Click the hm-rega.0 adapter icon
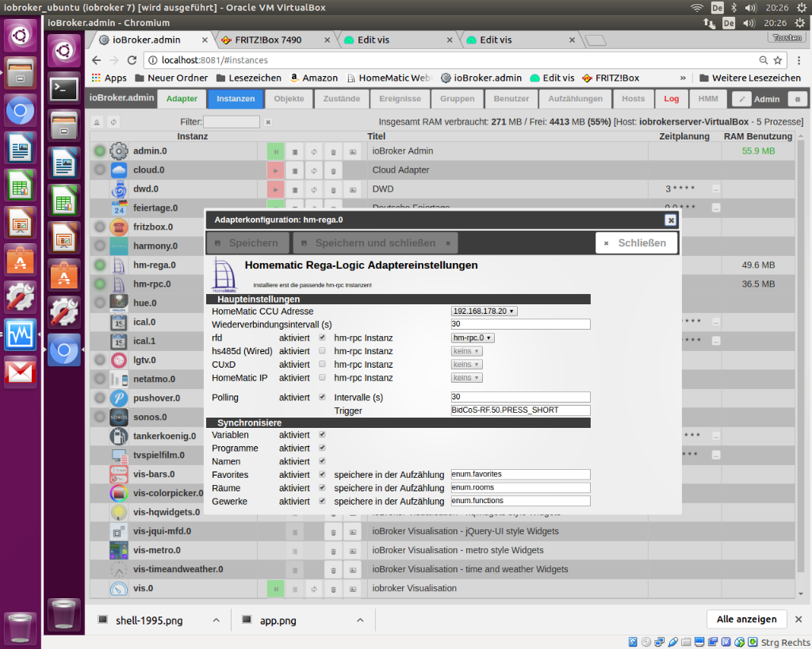The width and height of the screenshot is (812, 649). coord(119,265)
